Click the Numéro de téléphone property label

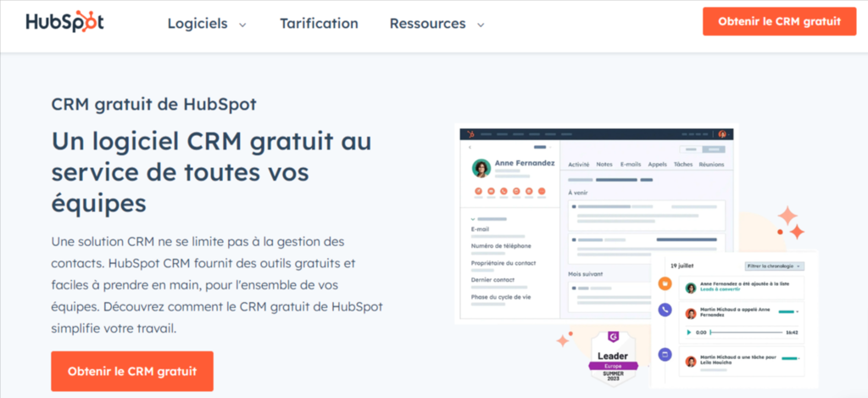point(501,245)
